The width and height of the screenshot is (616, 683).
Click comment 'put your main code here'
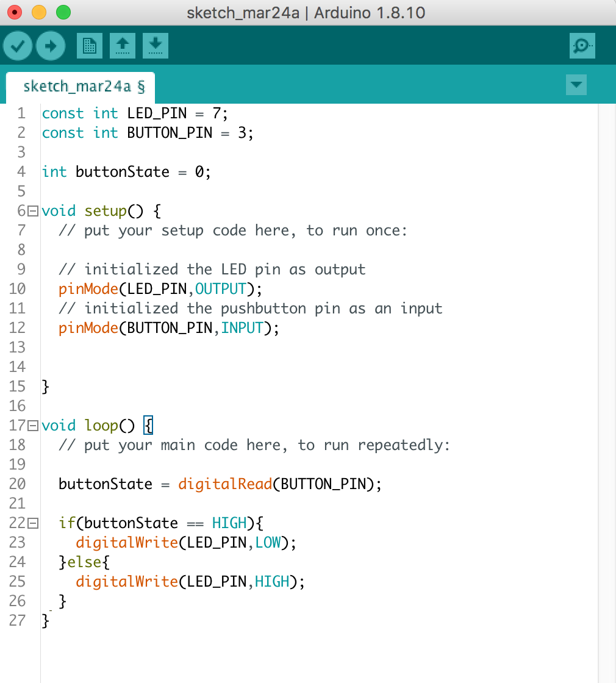pyautogui.click(x=182, y=445)
